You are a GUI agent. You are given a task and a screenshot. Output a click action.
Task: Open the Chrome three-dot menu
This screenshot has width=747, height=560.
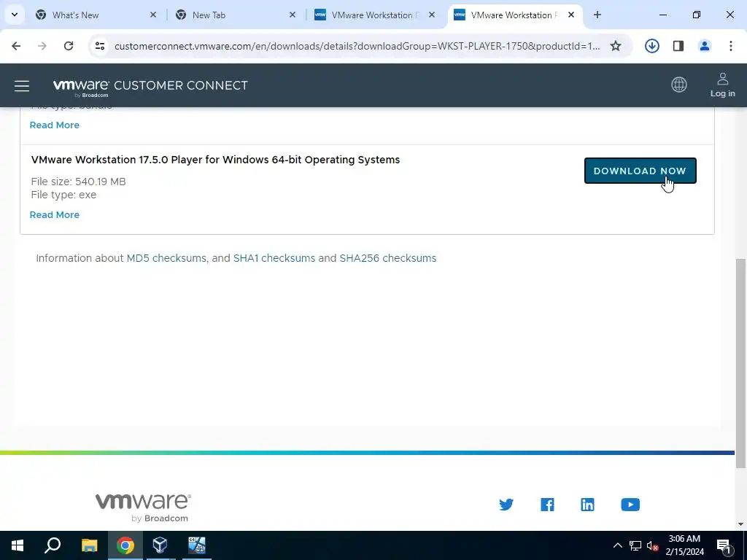click(731, 46)
